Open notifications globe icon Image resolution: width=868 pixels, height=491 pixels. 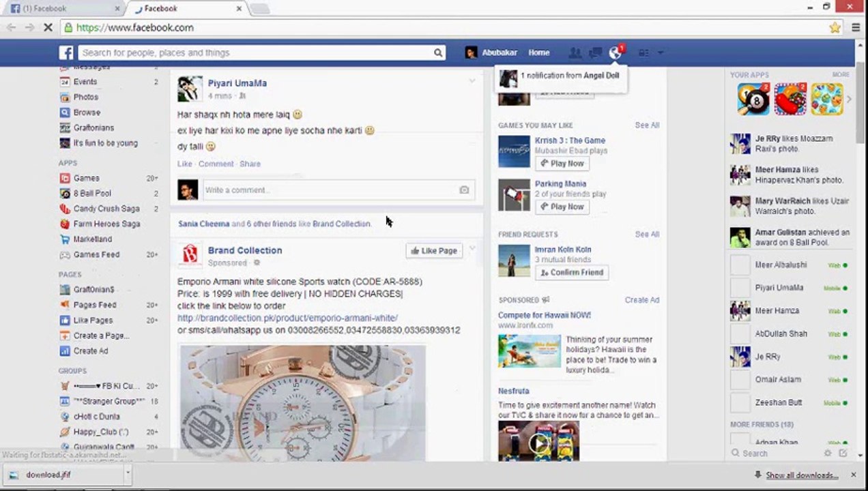[616, 53]
